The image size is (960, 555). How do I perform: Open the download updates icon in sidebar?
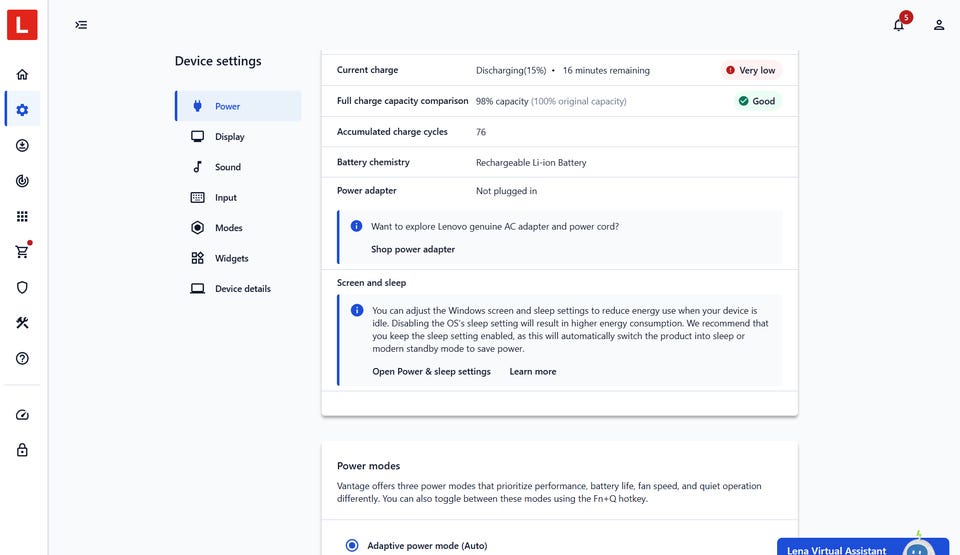pyautogui.click(x=22, y=145)
